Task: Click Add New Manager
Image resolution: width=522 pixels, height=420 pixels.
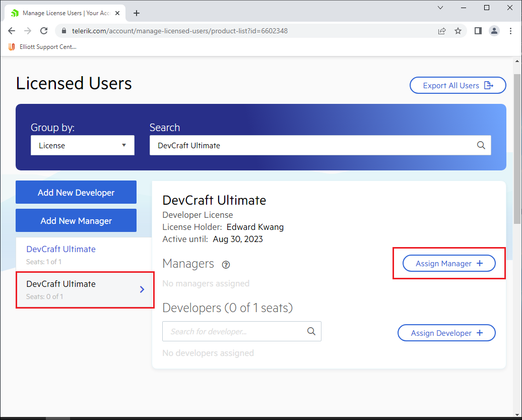Action: click(x=76, y=220)
